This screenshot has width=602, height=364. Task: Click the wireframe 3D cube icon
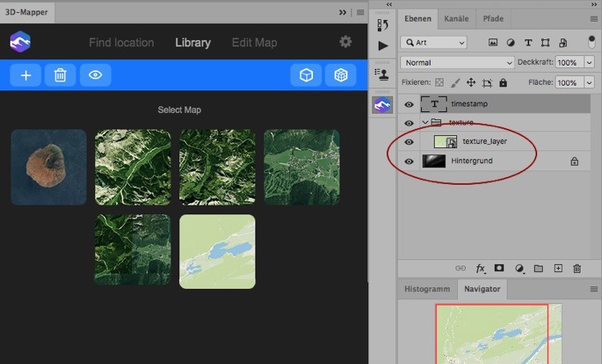coord(340,75)
